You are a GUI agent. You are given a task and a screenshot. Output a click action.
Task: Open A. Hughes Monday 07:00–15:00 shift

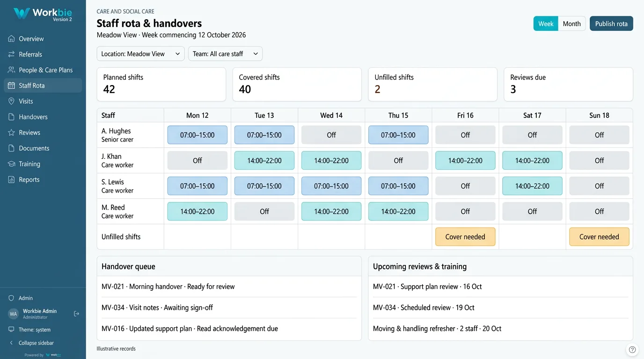pyautogui.click(x=198, y=135)
